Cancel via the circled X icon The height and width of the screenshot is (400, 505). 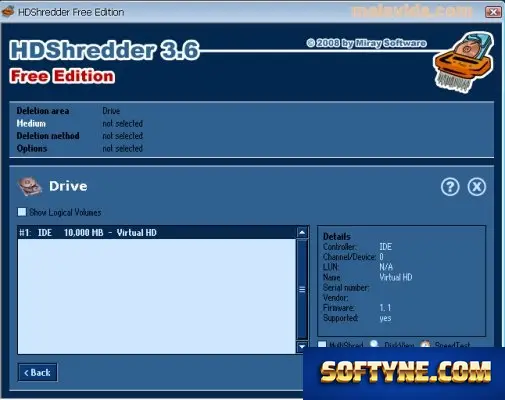click(x=477, y=187)
